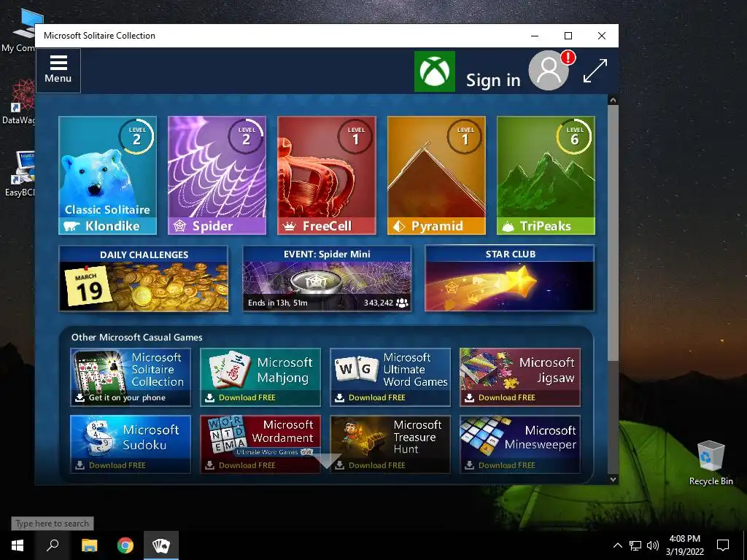
Task: Launch the Pyramid game tile
Action: 436,175
